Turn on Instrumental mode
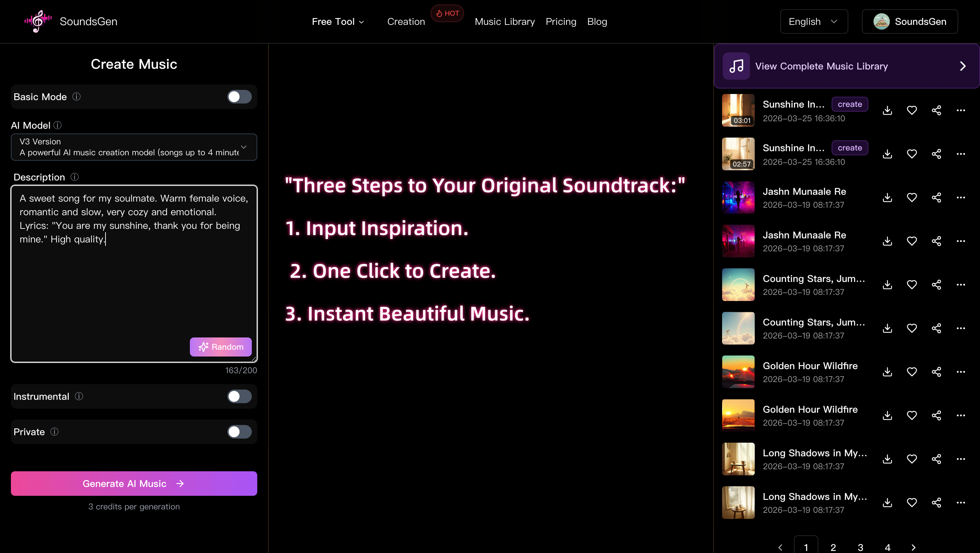The image size is (980, 553). [x=239, y=396]
